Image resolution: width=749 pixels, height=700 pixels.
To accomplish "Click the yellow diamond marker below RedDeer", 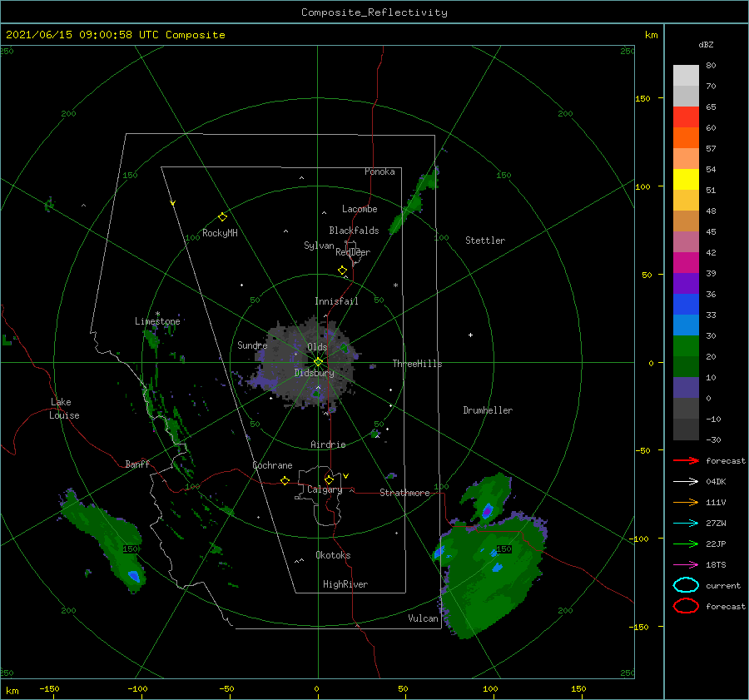I will click(342, 271).
